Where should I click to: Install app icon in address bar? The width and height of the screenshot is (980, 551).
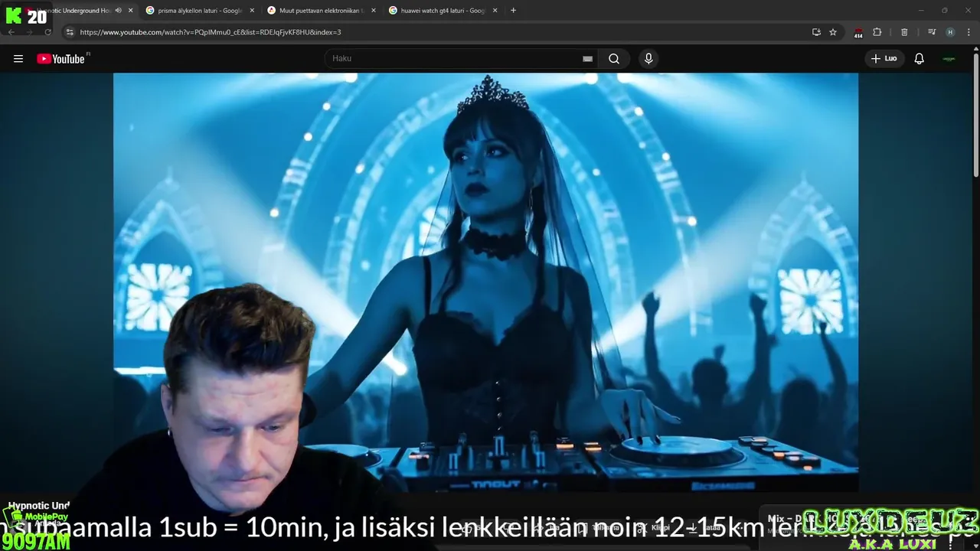(816, 32)
